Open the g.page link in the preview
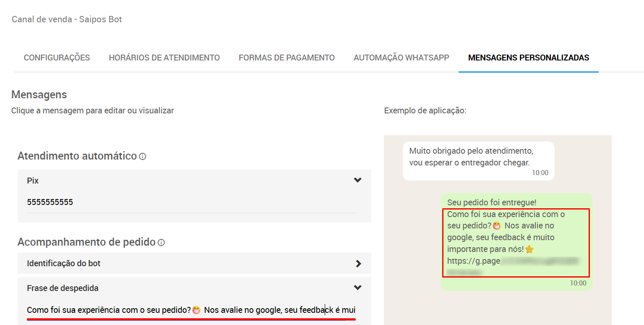Image resolution: width=644 pixels, height=325 pixels. pos(473,261)
